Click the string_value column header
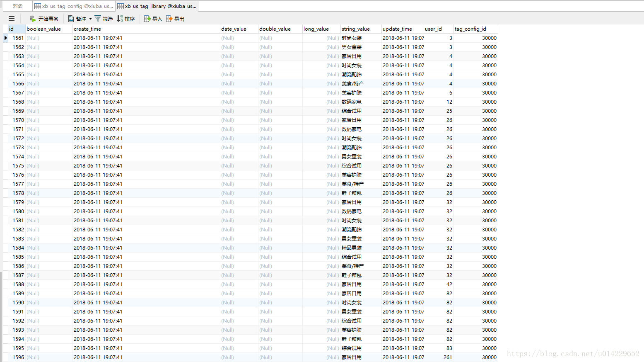This screenshot has width=644, height=362. pyautogui.click(x=361, y=29)
